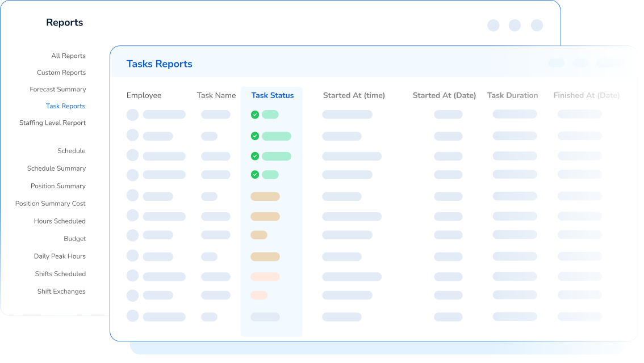Select the check mark icon on the second task row
The height and width of the screenshot is (363, 644).
254,136
